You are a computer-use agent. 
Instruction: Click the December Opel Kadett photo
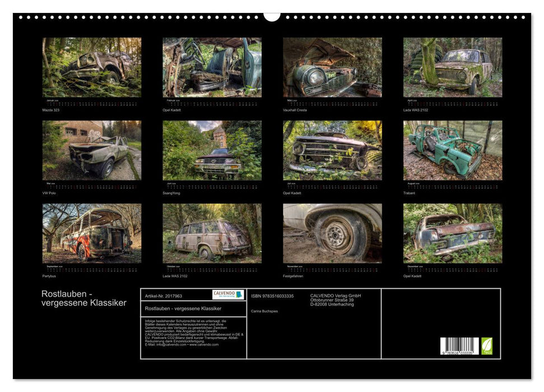pyautogui.click(x=453, y=233)
